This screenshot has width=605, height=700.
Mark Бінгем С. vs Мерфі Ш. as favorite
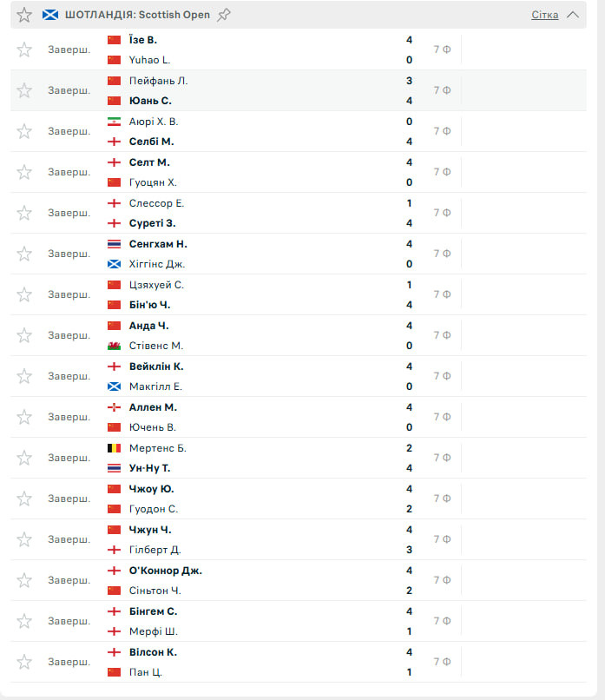pyautogui.click(x=24, y=621)
